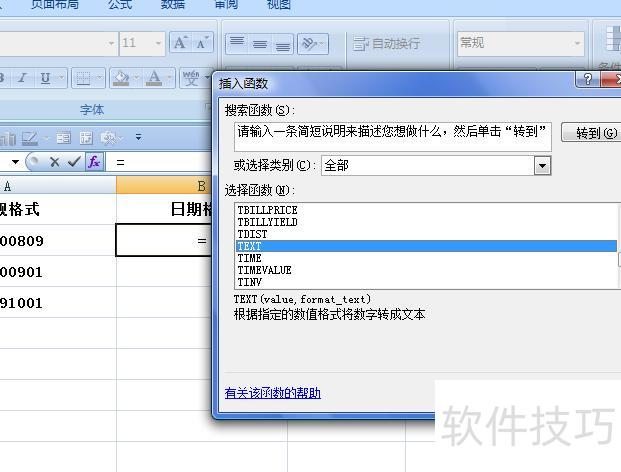Click the fx Insert Function icon
This screenshot has width=621, height=472.
click(x=94, y=162)
